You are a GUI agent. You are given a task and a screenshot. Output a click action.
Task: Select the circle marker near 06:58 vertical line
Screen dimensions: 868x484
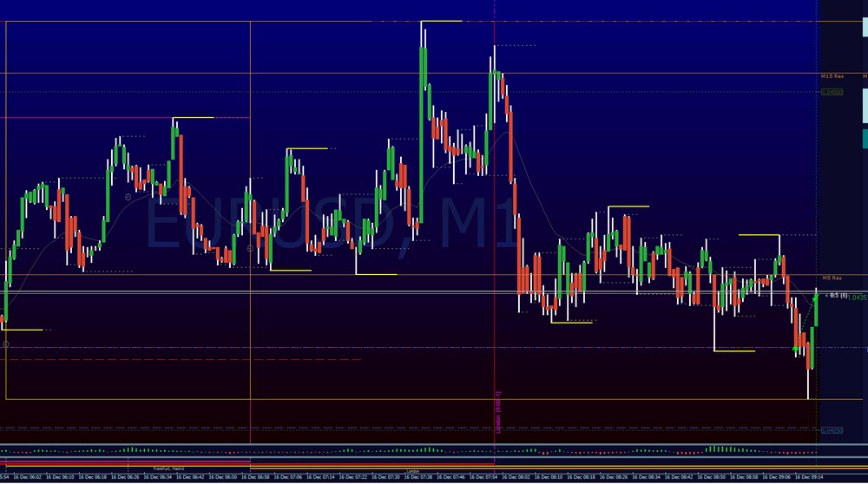point(250,248)
